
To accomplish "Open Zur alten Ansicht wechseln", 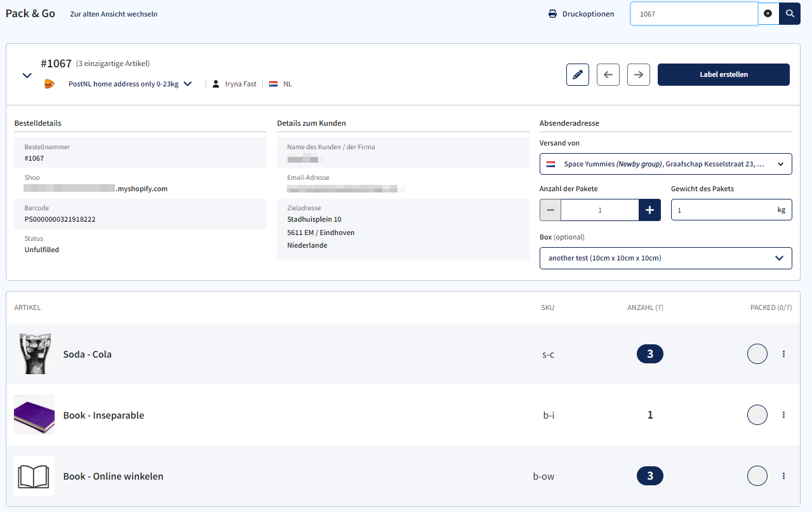I will (114, 13).
